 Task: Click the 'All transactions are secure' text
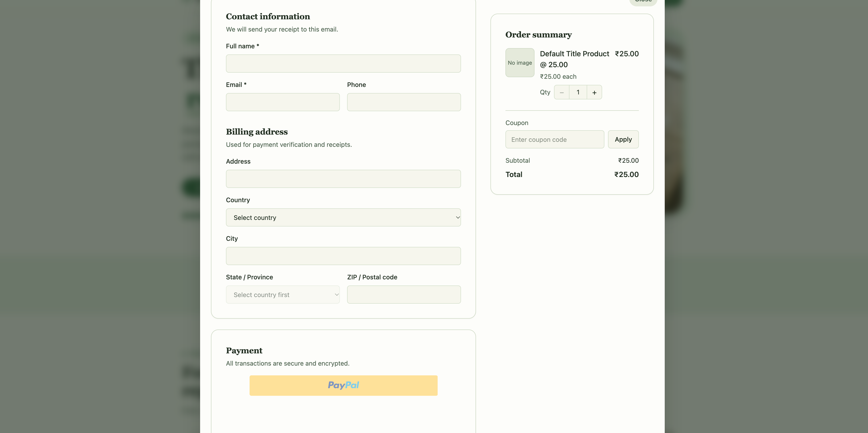tap(287, 363)
